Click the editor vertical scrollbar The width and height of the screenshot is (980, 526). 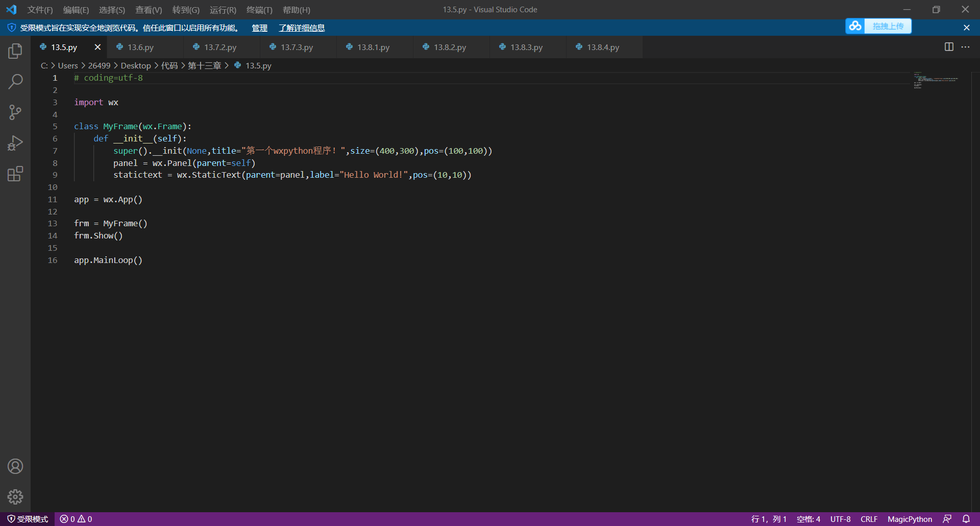[x=975, y=291]
